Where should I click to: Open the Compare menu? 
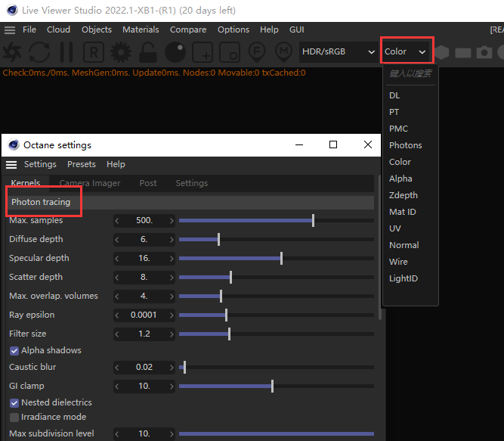188,30
